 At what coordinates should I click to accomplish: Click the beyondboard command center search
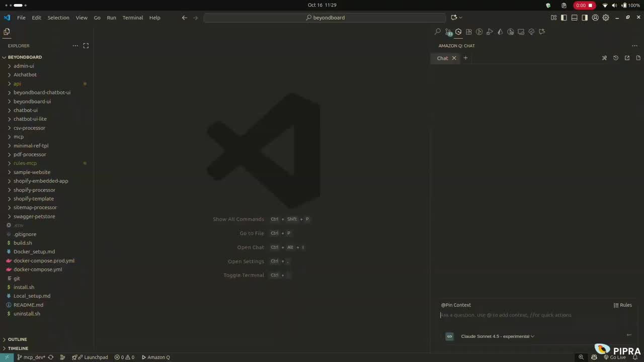tap(325, 18)
